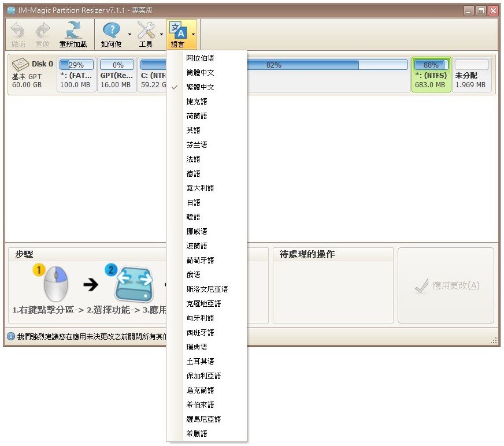Expand the How-to (如何做) dropdown arrow
The height and width of the screenshot is (446, 504).
tap(129, 34)
